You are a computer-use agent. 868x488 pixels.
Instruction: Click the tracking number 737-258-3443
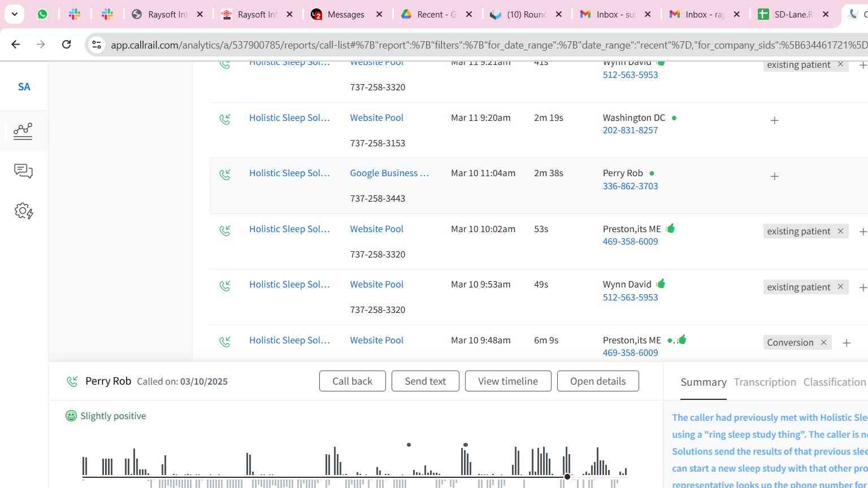377,198
